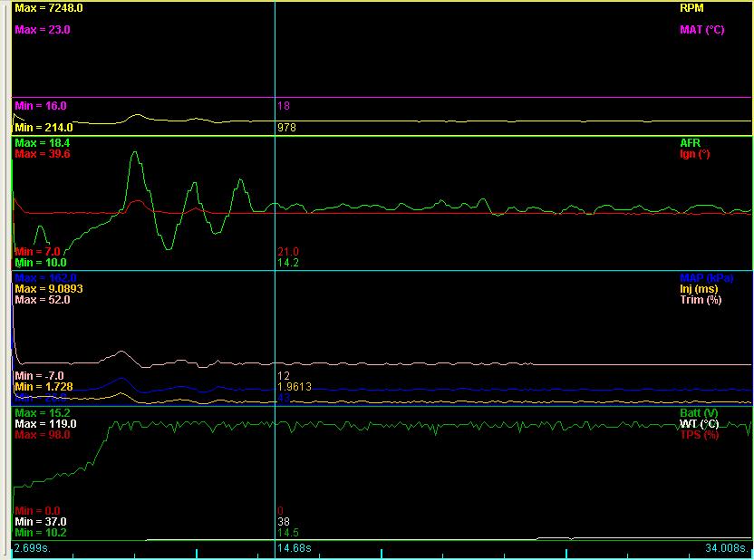Click the cursor TPS reading 0
This screenshot has height=560, width=754.
click(x=280, y=511)
